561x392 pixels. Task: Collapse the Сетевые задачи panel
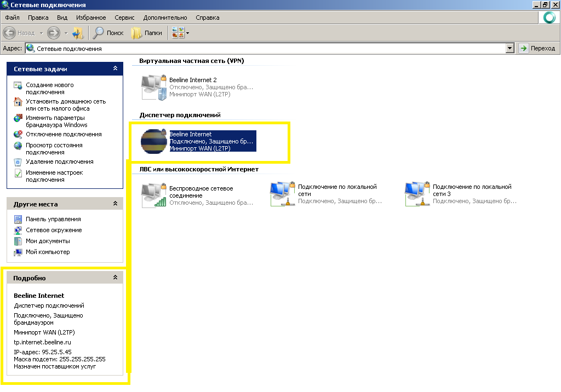click(115, 68)
